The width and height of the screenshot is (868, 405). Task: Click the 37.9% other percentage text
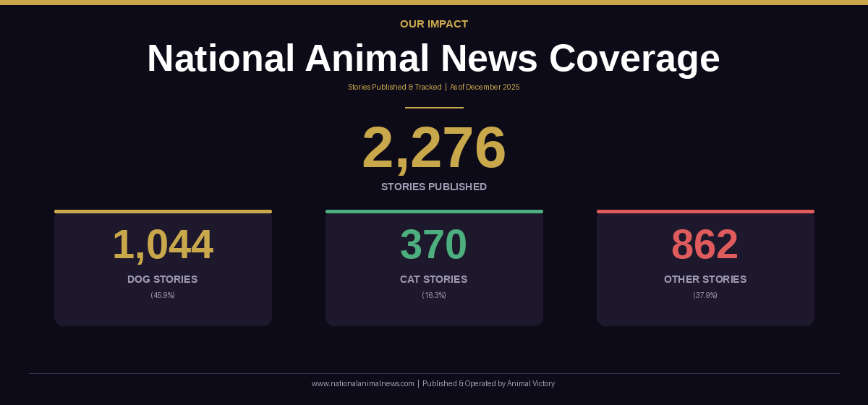(705, 295)
